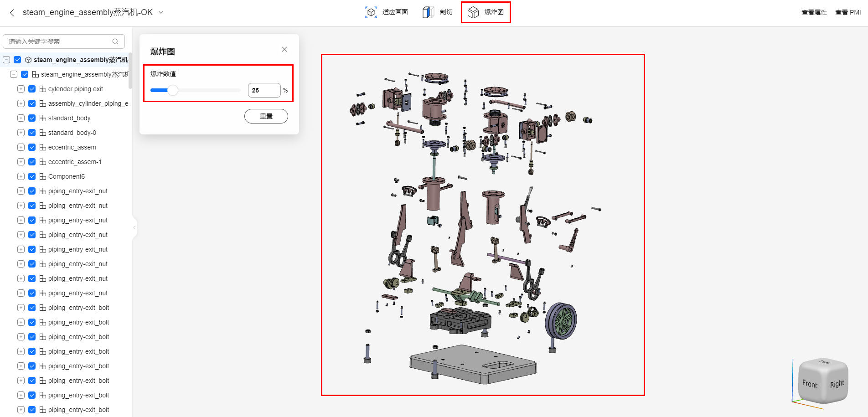Select the eccentric_assem tree item
The image size is (868, 417).
72,147
